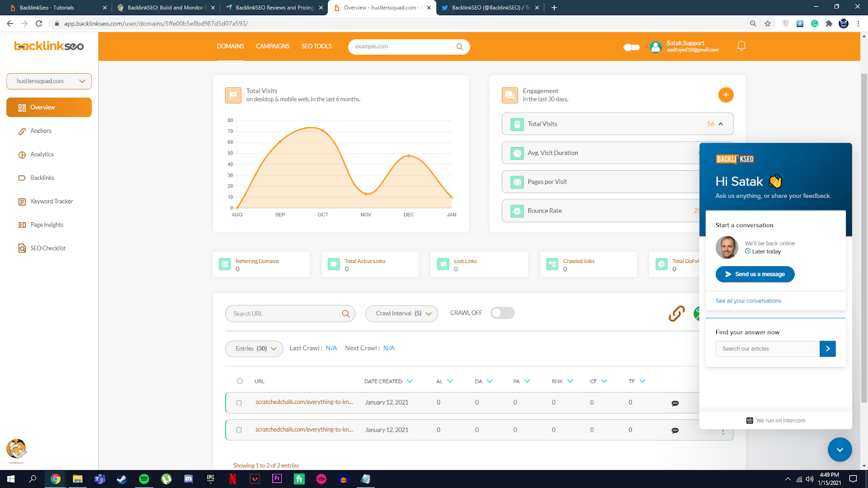This screenshot has width=868, height=488.
Task: Click the TF column sort chevron
Action: click(642, 381)
